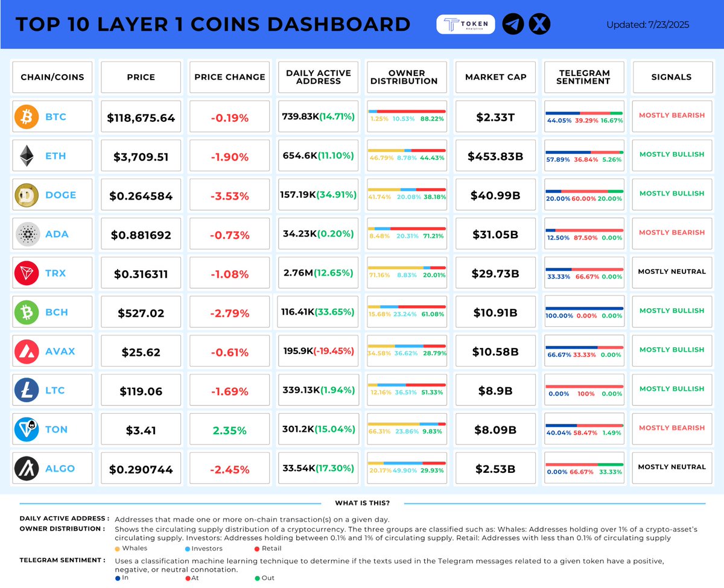Select the DAILY ACTIVE ADDRESS column header

pyautogui.click(x=318, y=77)
